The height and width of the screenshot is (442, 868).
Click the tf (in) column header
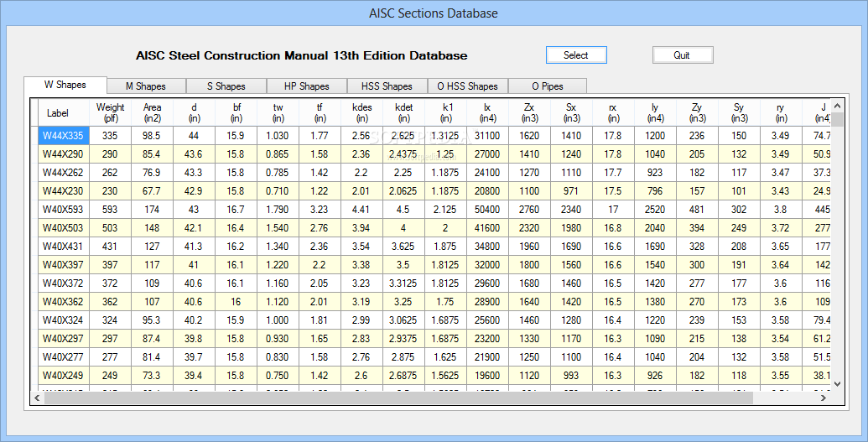click(x=320, y=113)
